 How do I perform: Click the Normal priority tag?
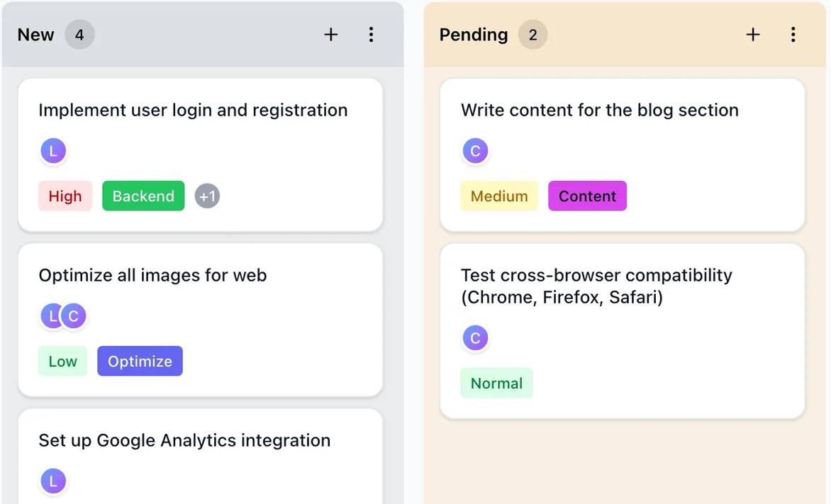pyautogui.click(x=496, y=383)
